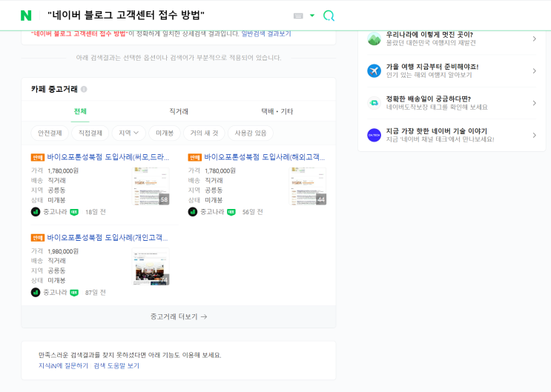
Task: Click green badge beside 중고나라, 18일 전 listing
Action: tap(74, 212)
